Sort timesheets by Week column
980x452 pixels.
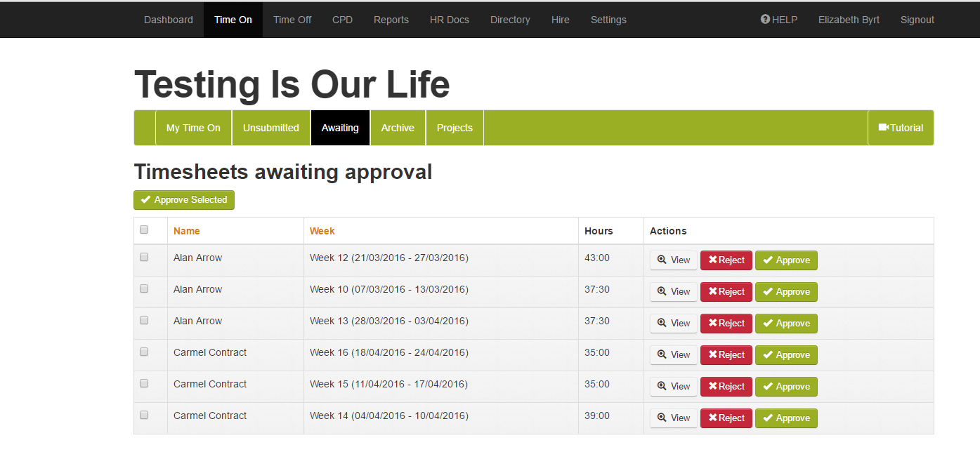coord(322,231)
